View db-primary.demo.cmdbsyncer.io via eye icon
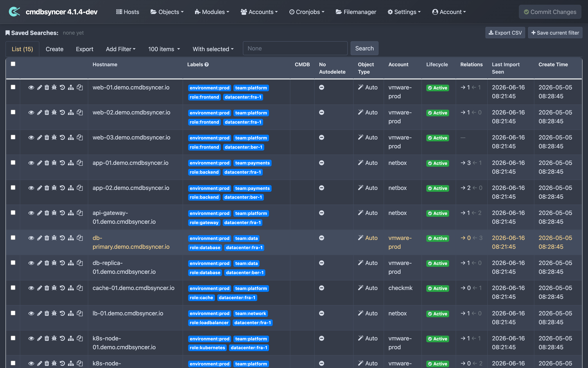This screenshot has width=588, height=368. (x=31, y=238)
